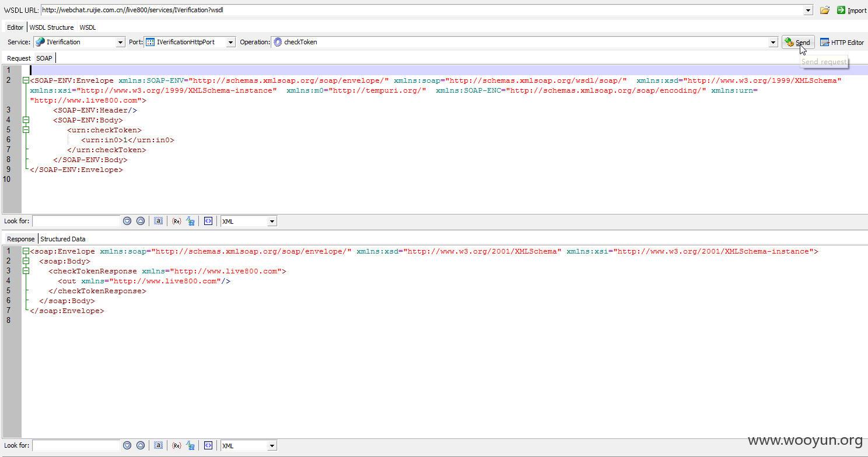Import the WSDL from the URL

pyautogui.click(x=851, y=10)
